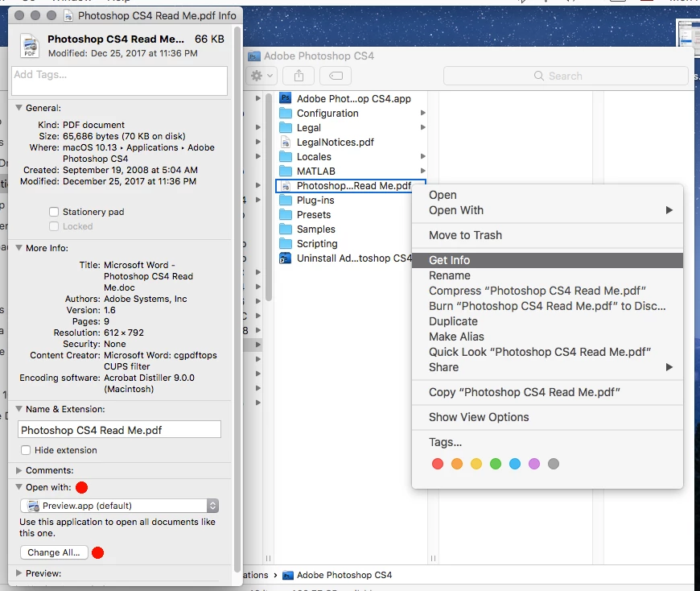Open the Share submenu

point(547,367)
